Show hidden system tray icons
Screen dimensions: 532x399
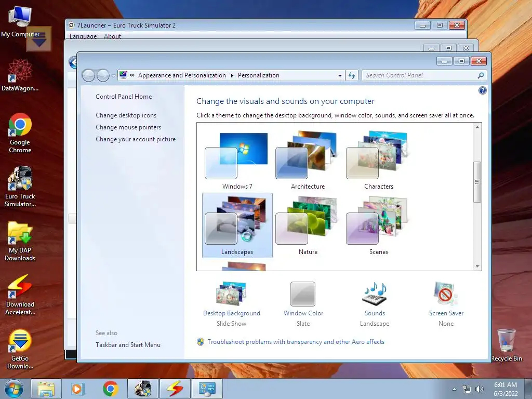[454, 389]
